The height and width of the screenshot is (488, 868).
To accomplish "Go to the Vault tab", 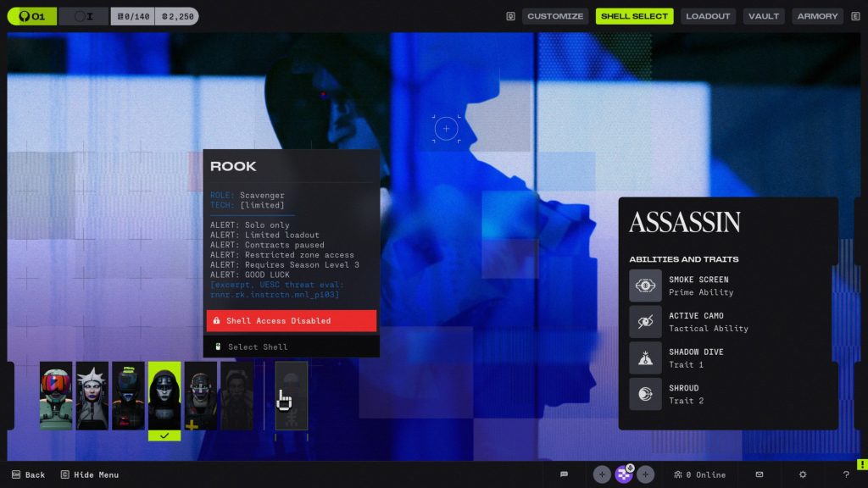I will coord(764,16).
